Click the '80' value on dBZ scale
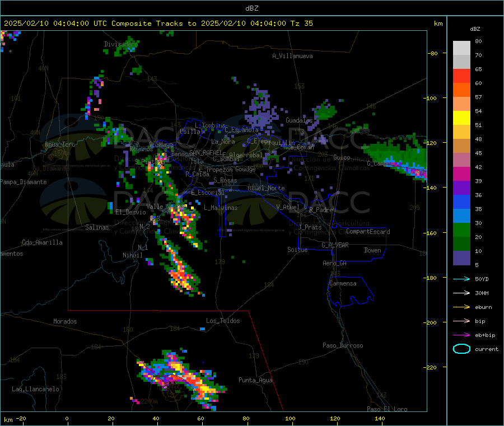Image resolution: width=504 pixels, height=426 pixels. [478, 41]
